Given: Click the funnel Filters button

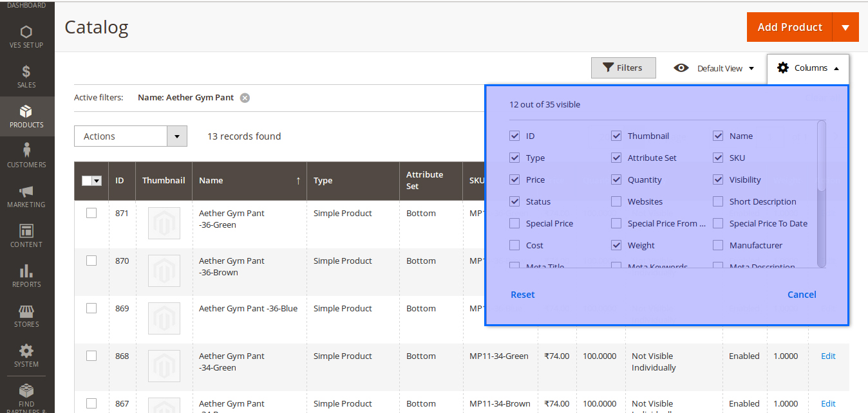Looking at the screenshot, I should tap(623, 68).
